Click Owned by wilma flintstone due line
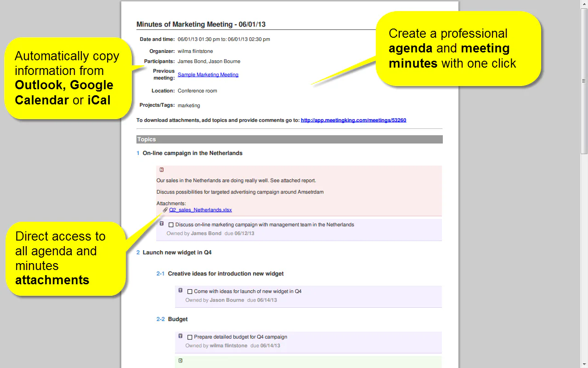The image size is (588, 368). pos(232,345)
